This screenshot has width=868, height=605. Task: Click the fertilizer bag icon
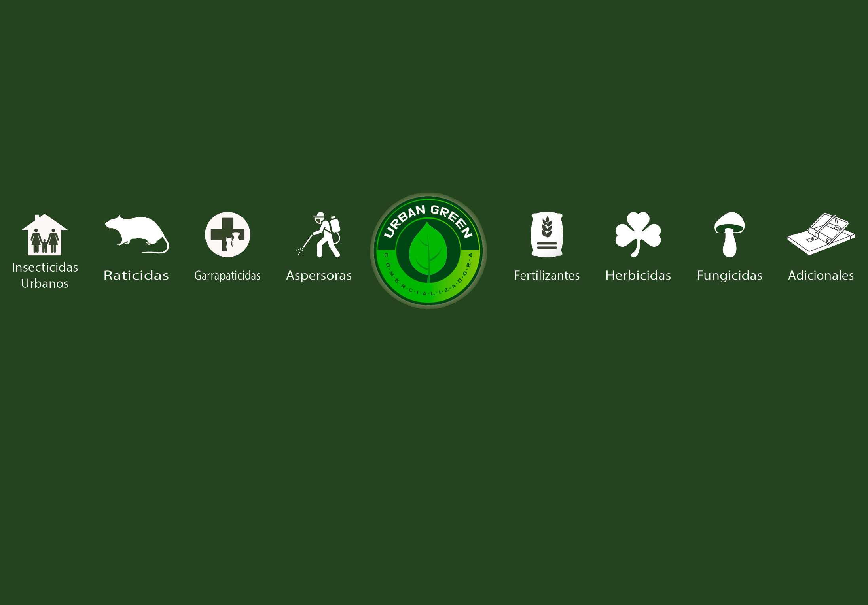pos(547,235)
